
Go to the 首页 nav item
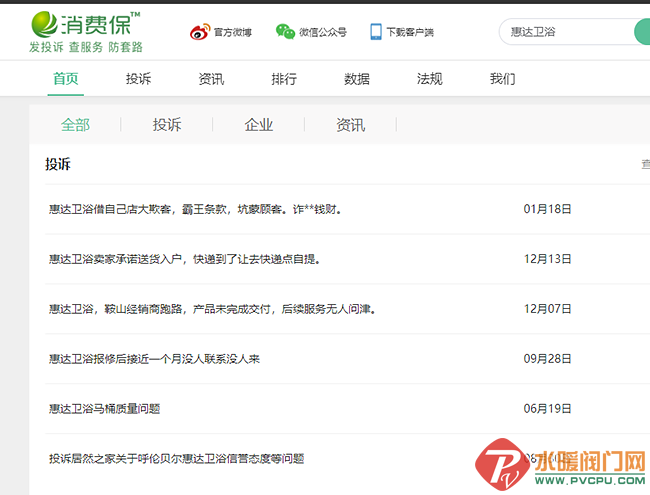point(65,78)
